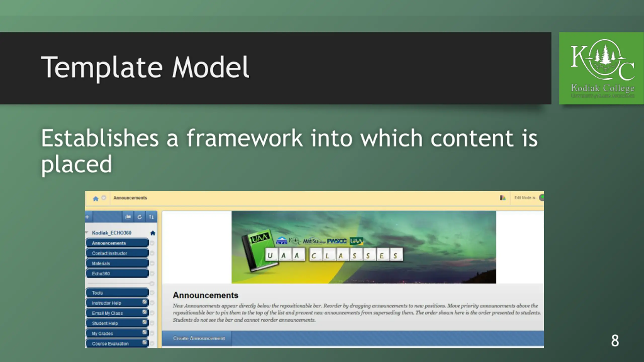Add a menu item with the plus icon
The height and width of the screenshot is (362, 644).
point(87,217)
